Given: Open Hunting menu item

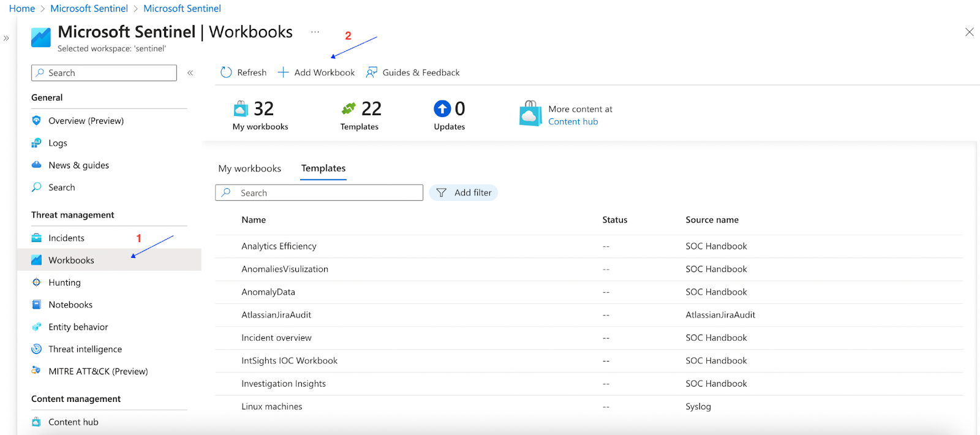Looking at the screenshot, I should click(64, 282).
